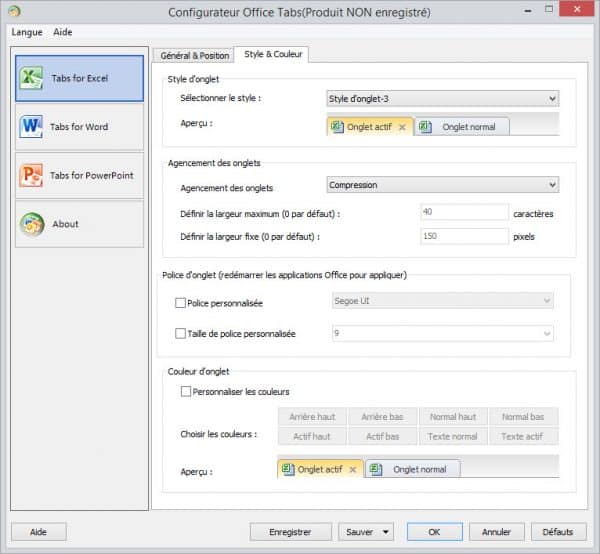Choose Normal haut color button

pyautogui.click(x=453, y=417)
